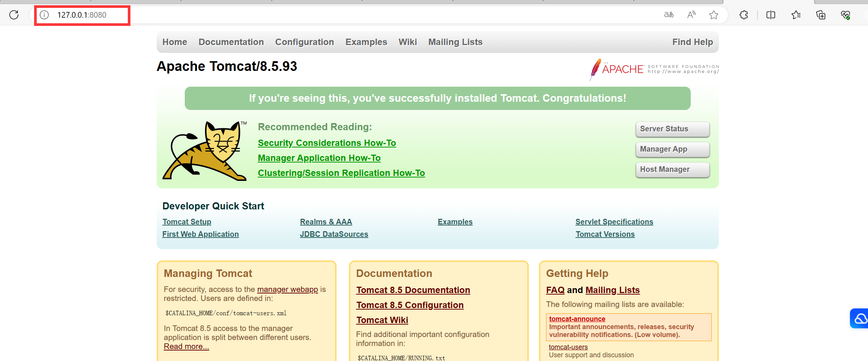
Task: Open the Mailing Lists navigation item in the top bar
Action: point(455,42)
